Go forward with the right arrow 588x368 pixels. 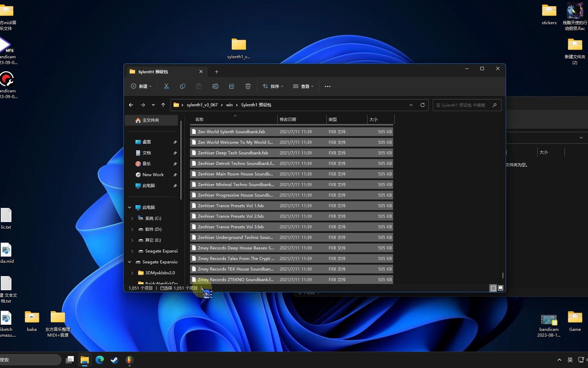click(x=143, y=105)
